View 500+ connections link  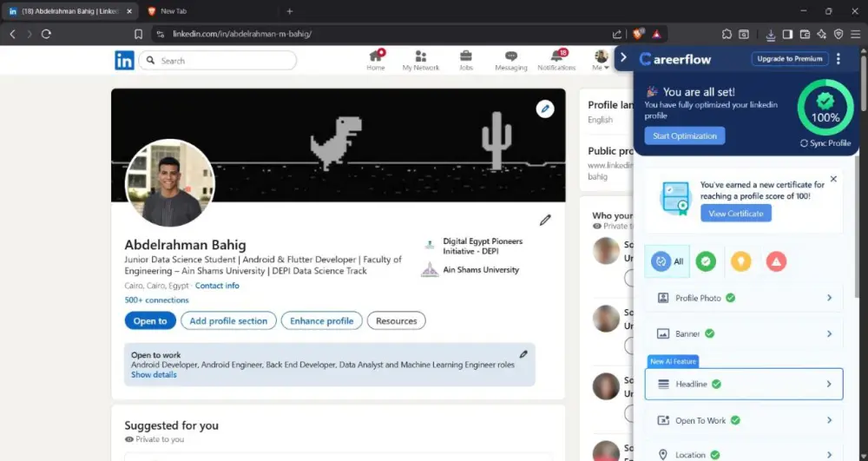point(156,300)
